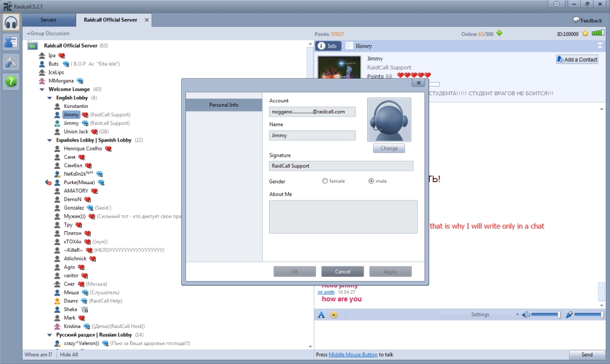Adjust the speaker volume slider

pyautogui.click(x=546, y=315)
